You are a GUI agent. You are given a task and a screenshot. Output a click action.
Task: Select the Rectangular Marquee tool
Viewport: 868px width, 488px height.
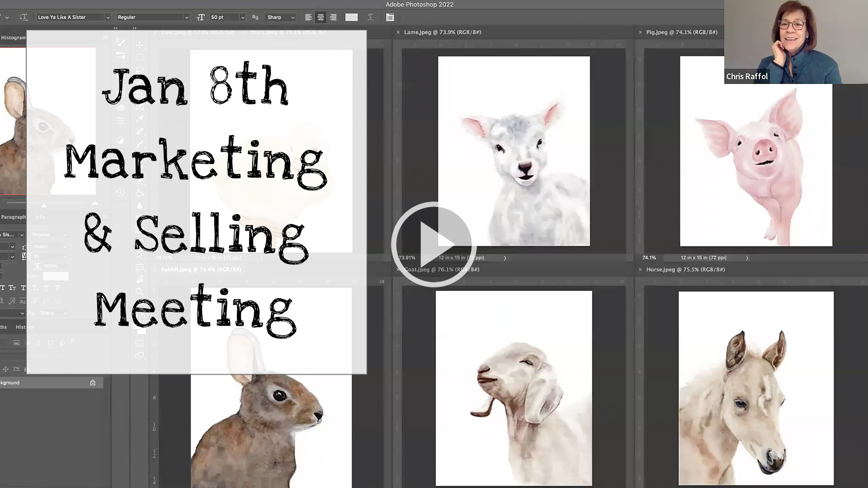pyautogui.click(x=140, y=57)
